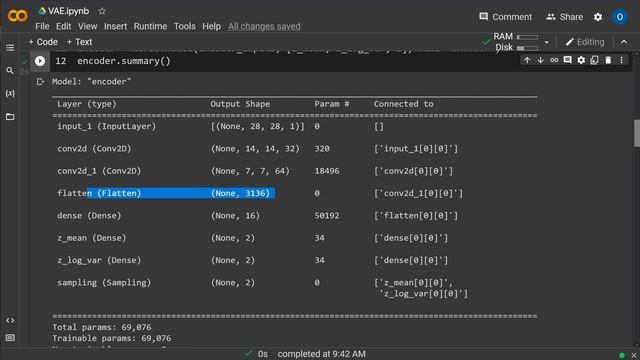The height and width of the screenshot is (360, 640).
Task: Open the Comment button
Action: 505,17
